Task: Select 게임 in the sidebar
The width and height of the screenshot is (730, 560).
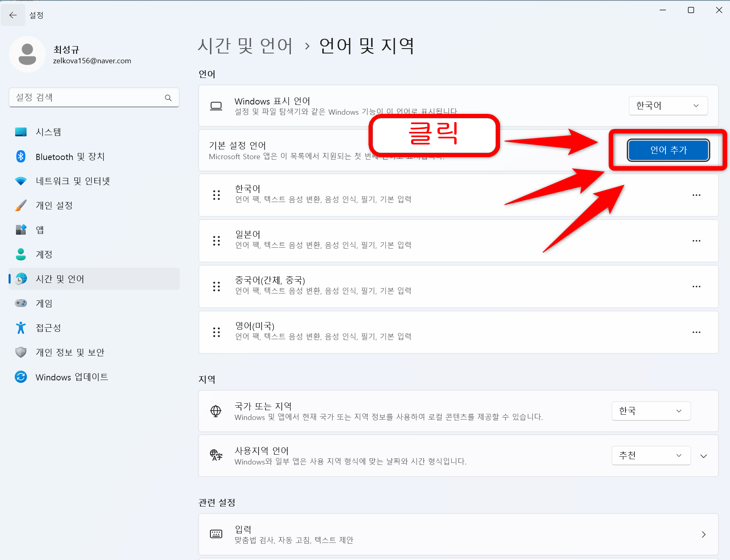Action: click(94, 303)
